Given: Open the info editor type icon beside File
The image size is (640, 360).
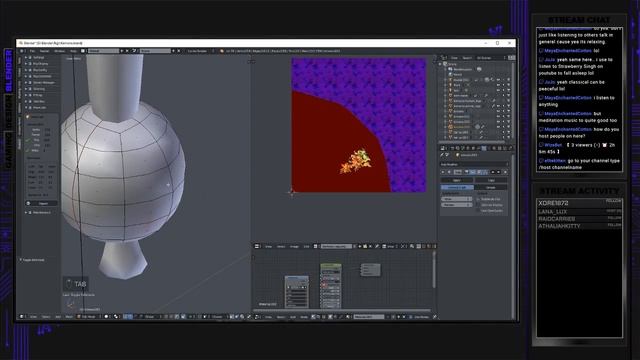Looking at the screenshot, I should 21,51.
